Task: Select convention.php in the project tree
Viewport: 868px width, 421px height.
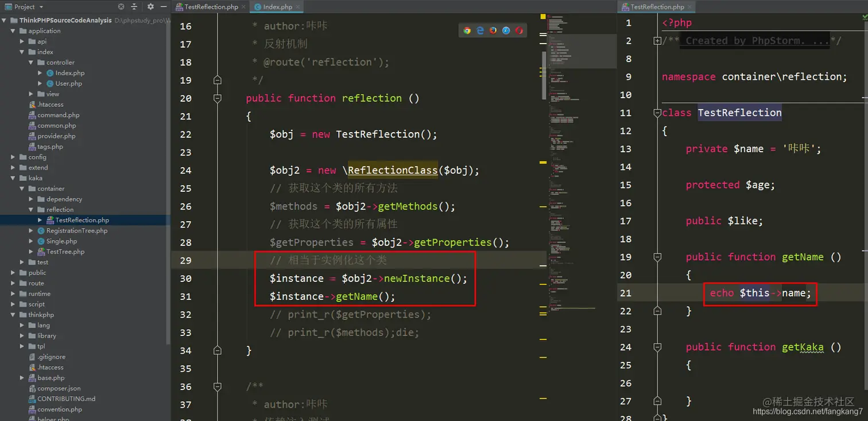Action: [x=60, y=410]
